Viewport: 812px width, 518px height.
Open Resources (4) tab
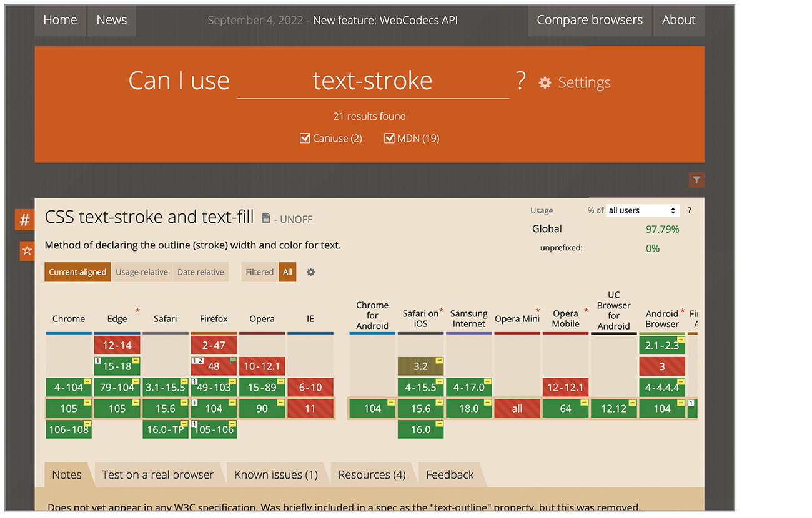372,475
